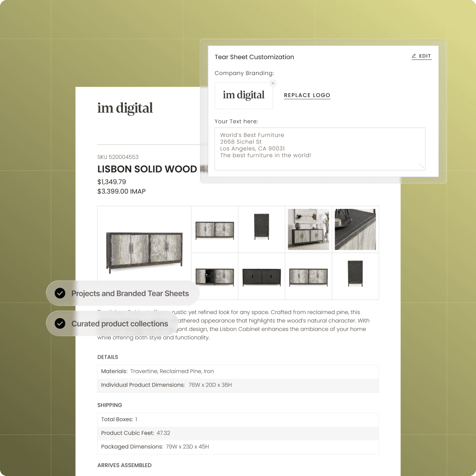
Task: Select the room lifestyle scene thumbnail
Action: pos(308,229)
